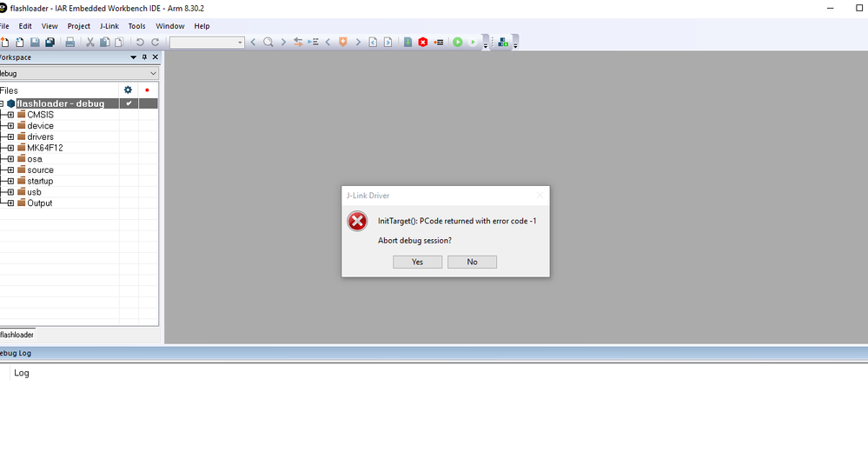Click the C-SPY debug connection icon
Image resolution: width=868 pixels, height=459 pixels.
pyautogui.click(x=503, y=42)
